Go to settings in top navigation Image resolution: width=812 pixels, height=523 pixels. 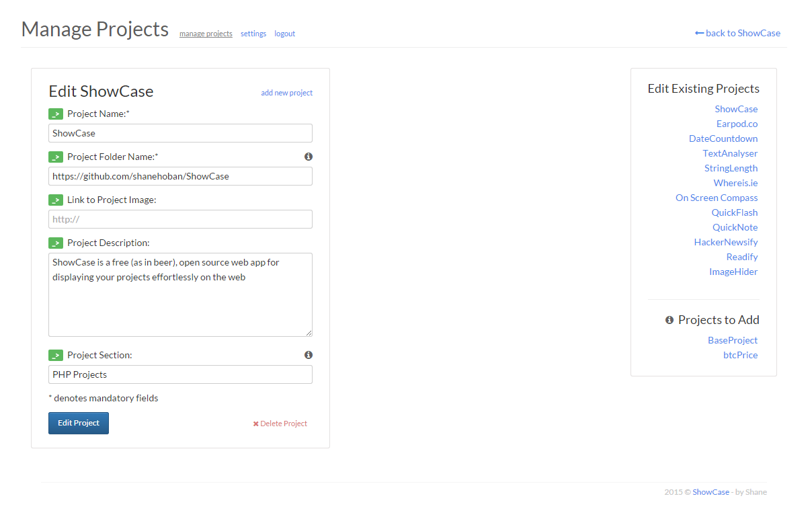pos(253,34)
